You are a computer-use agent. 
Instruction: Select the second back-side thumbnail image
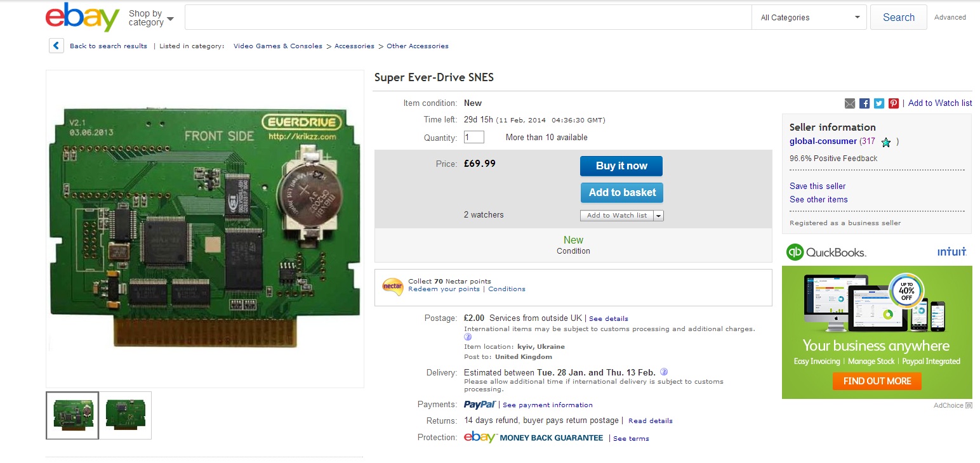click(126, 415)
